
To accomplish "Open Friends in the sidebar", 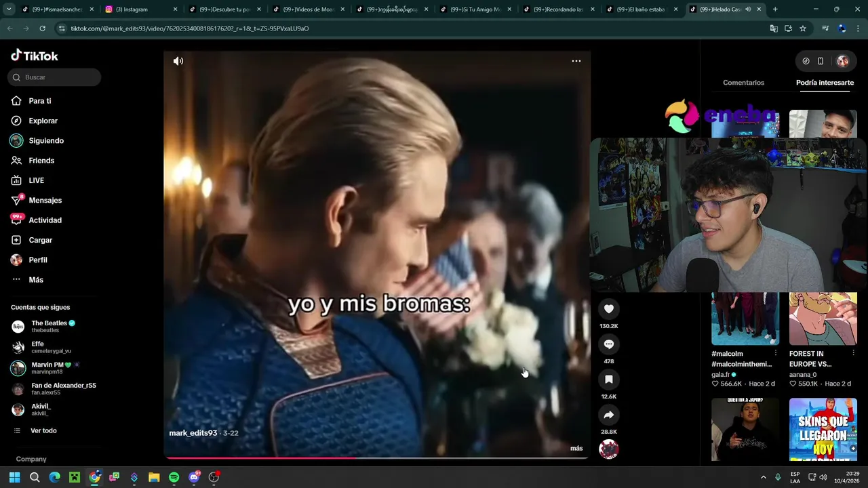I will click(41, 161).
